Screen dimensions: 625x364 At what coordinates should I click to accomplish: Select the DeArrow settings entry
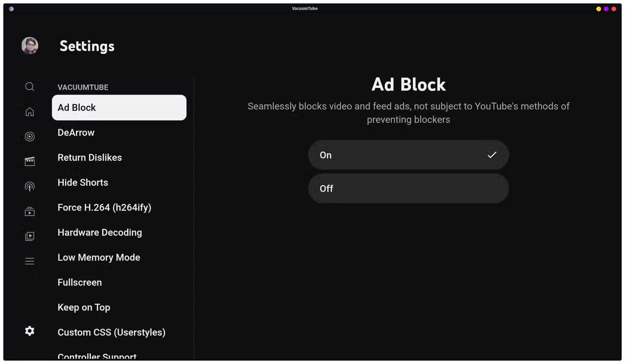[x=76, y=132]
